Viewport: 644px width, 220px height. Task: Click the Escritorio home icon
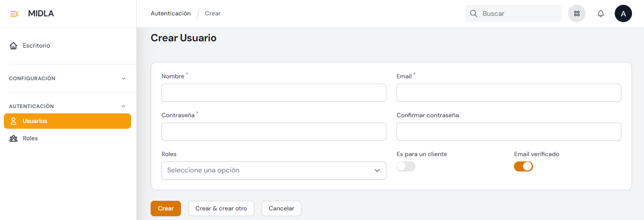tap(13, 46)
